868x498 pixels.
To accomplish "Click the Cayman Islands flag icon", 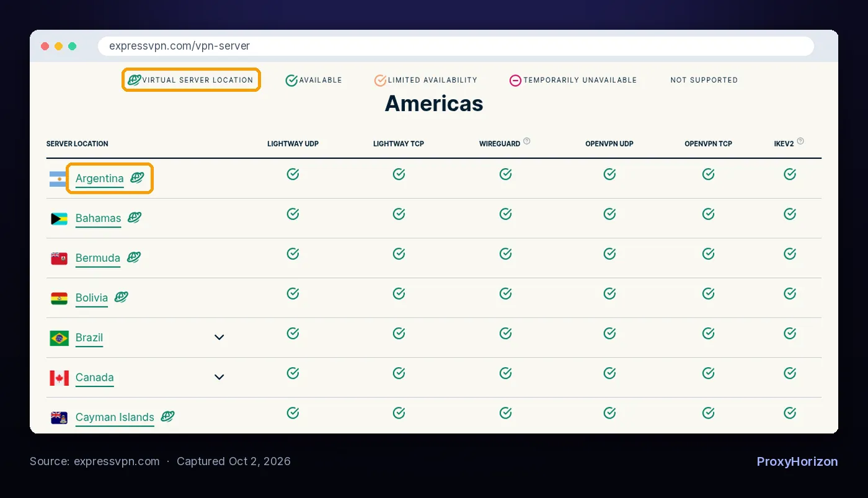I will 59,417.
